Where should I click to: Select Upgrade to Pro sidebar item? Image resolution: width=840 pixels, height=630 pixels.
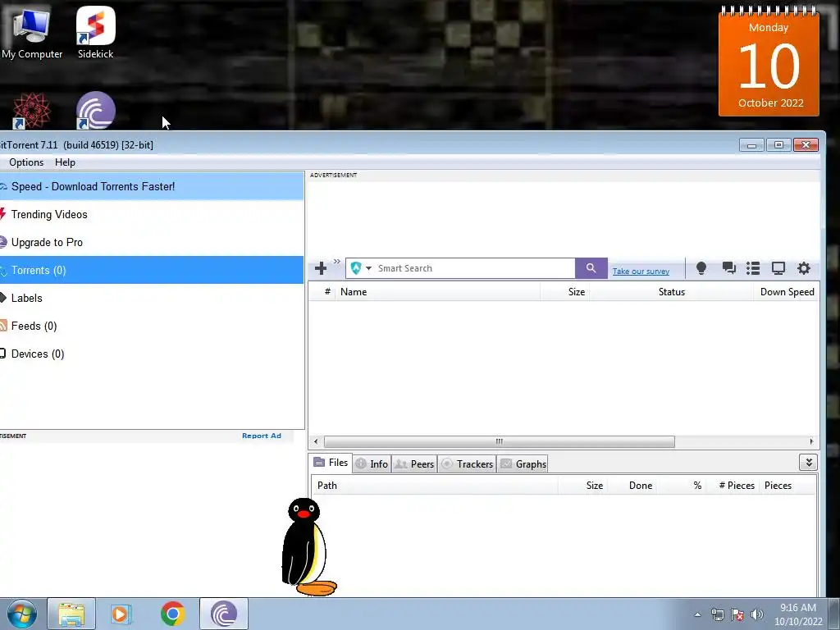pos(152,242)
